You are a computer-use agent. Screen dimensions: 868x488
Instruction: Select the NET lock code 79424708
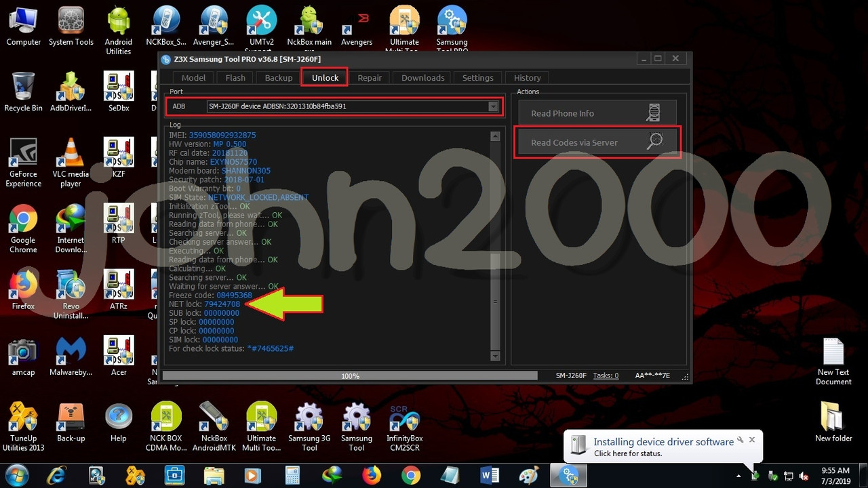[x=222, y=304]
